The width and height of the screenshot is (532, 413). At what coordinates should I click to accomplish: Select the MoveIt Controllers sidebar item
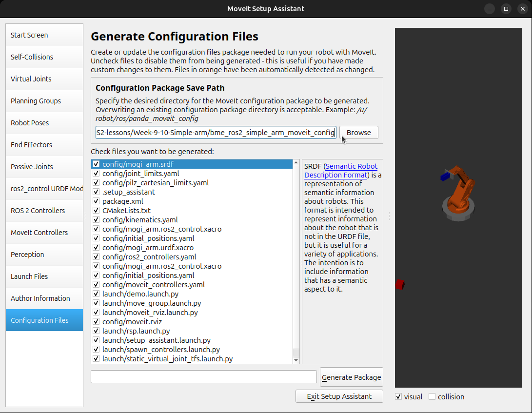pyautogui.click(x=44, y=233)
